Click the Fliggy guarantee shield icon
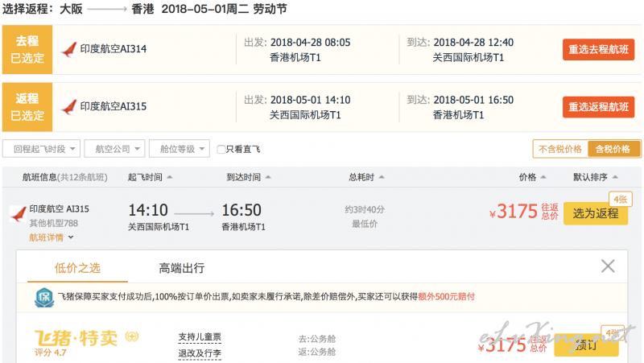The height and width of the screenshot is (363, 644). [44, 297]
